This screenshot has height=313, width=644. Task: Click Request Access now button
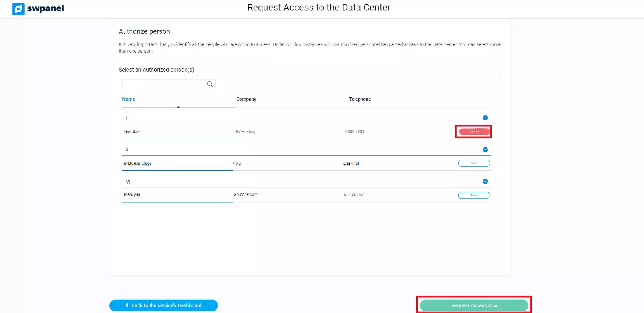point(474,305)
